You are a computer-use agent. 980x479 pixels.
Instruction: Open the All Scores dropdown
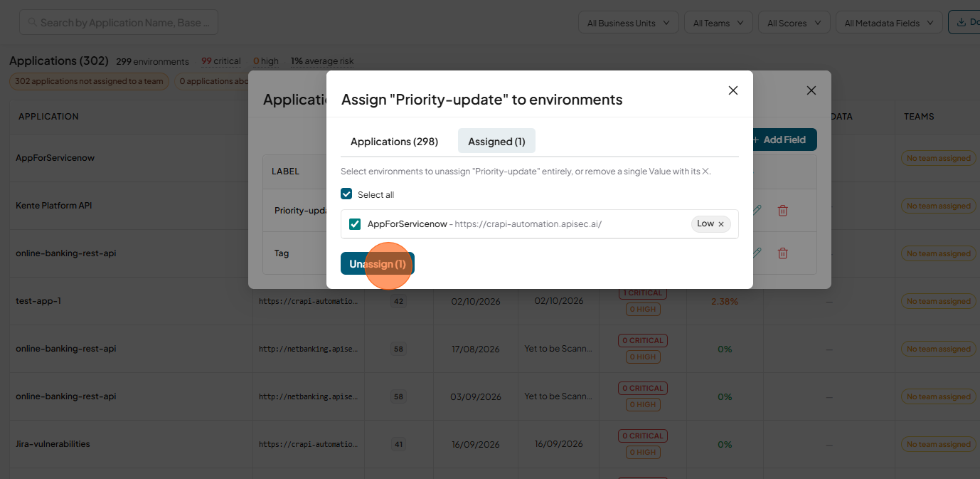794,23
